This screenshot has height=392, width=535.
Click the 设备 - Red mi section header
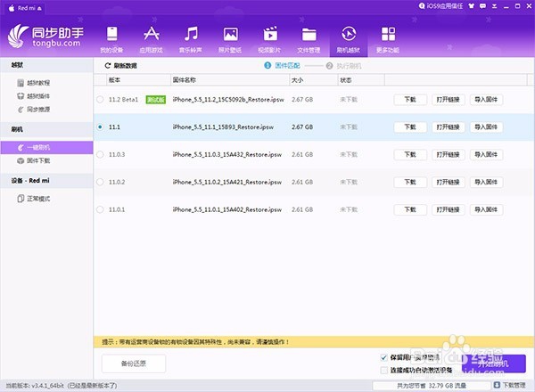coord(46,181)
